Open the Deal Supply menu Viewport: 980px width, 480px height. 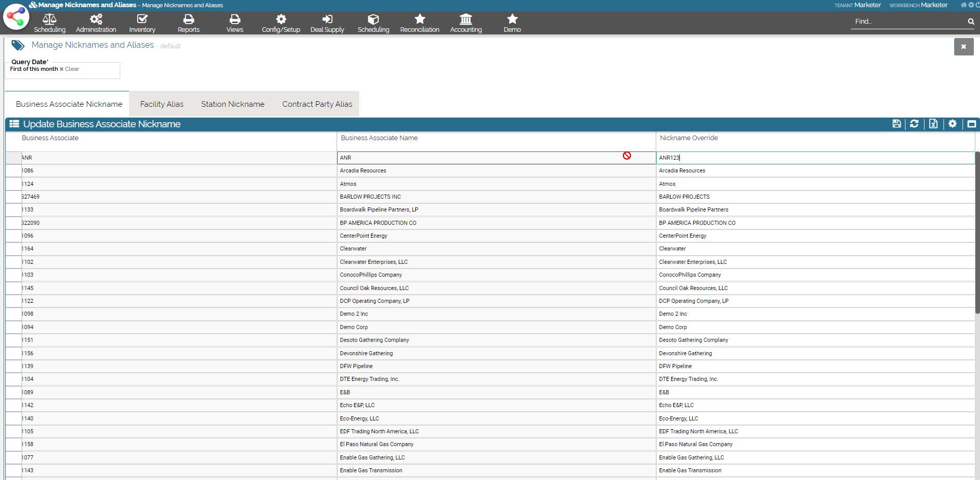327,23
